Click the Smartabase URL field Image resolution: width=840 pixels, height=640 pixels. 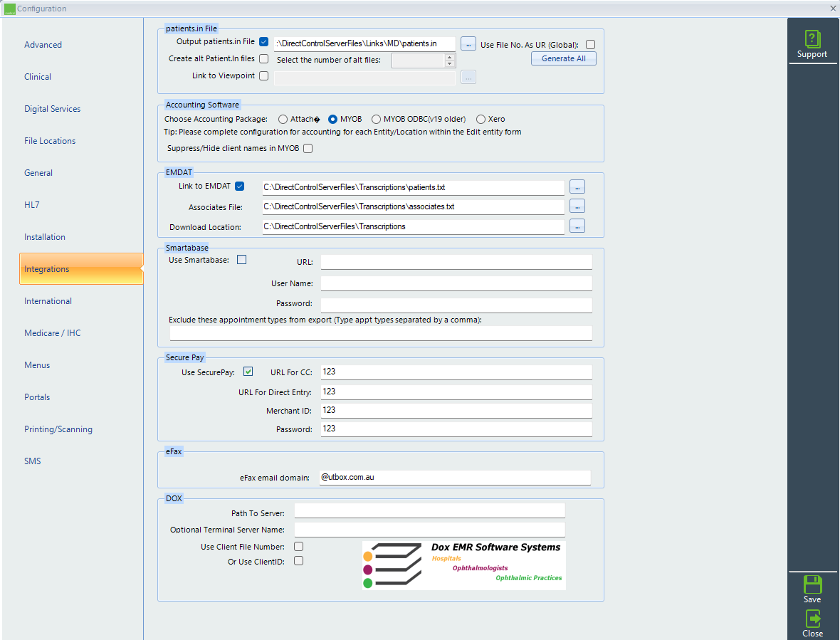(456, 262)
